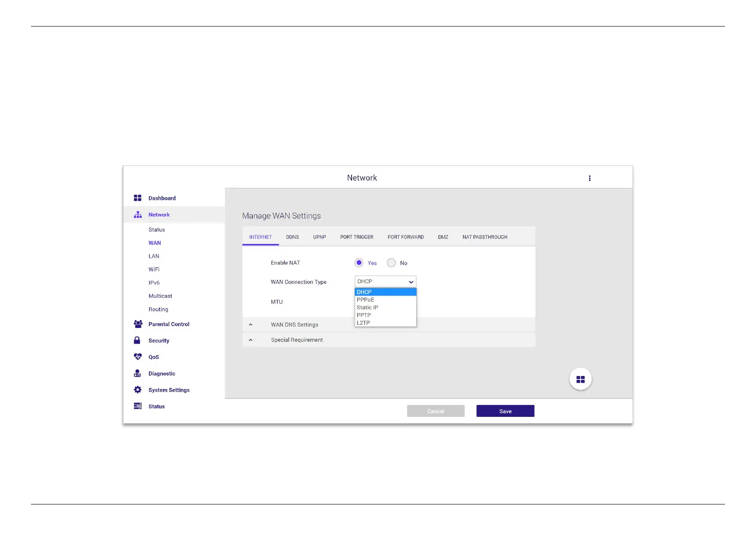Switch to the DMZ tab
The image size is (756, 535).
coord(443,237)
